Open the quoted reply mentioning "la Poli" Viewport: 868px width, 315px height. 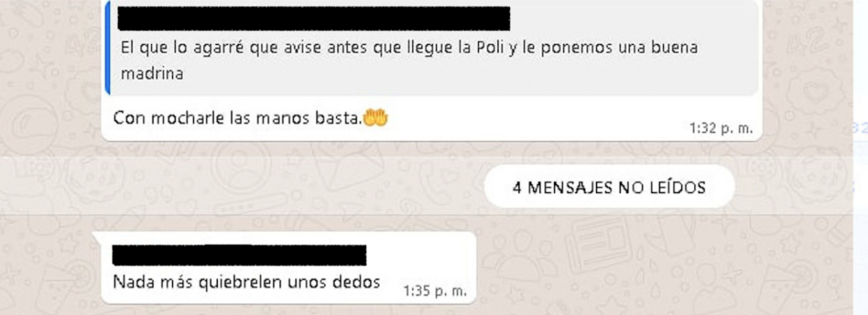433,48
